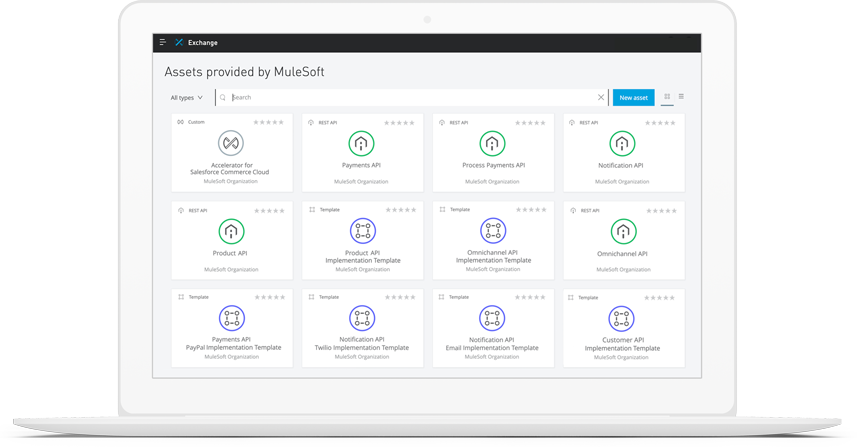Screen dimensions: 857x447
Task: Click star rating on Accelerator card
Action: (268, 122)
